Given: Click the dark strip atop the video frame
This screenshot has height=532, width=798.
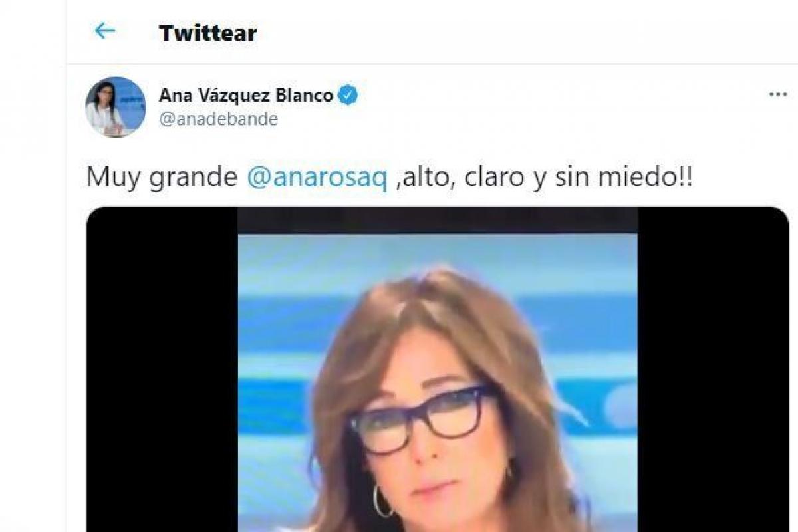Looking at the screenshot, I should (x=438, y=220).
